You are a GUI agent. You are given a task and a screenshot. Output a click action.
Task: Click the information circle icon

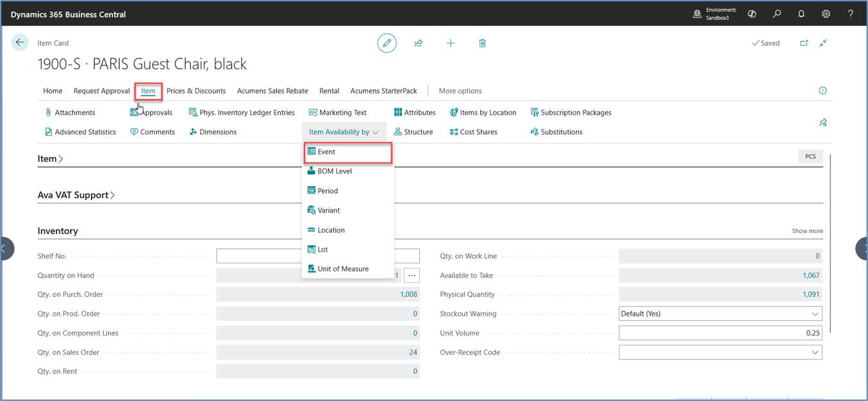[x=822, y=90]
